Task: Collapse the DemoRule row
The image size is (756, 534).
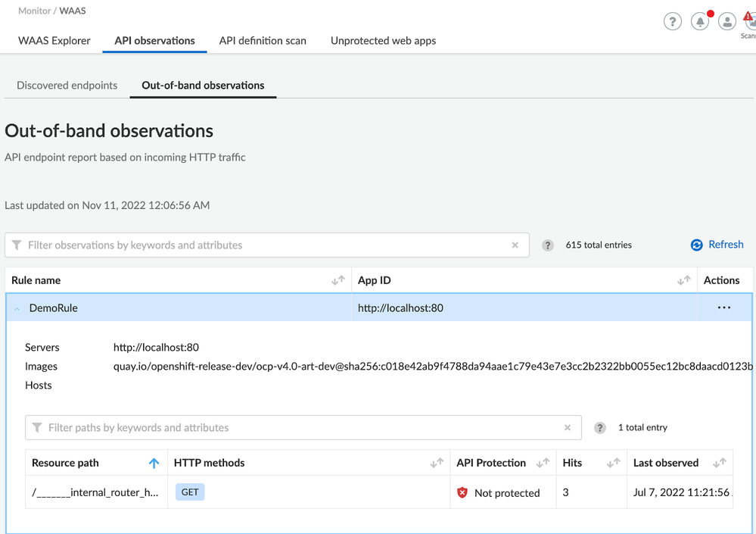Action: tap(17, 308)
